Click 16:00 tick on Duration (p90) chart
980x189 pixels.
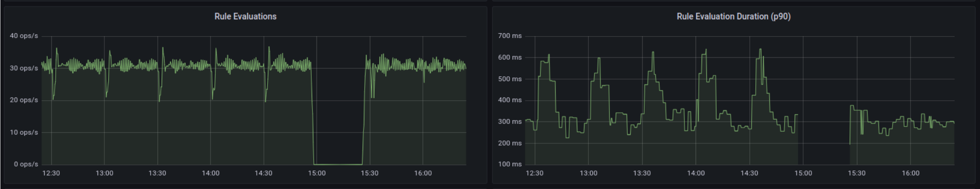tap(911, 173)
